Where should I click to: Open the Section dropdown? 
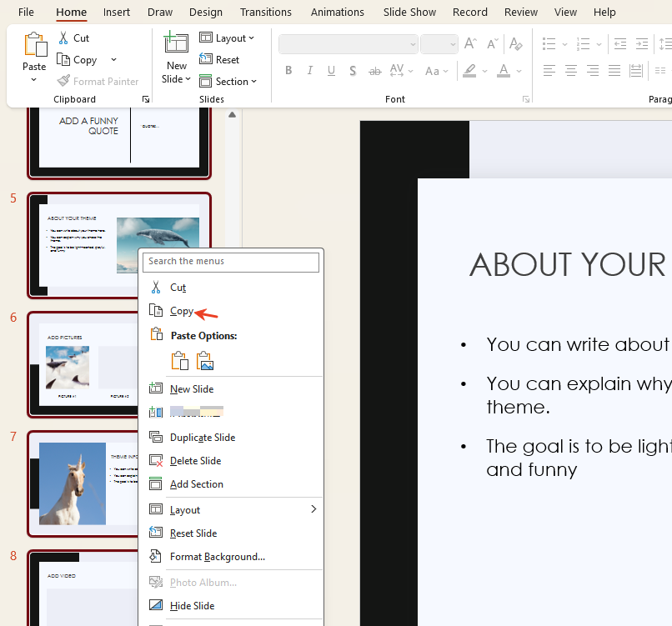pyautogui.click(x=229, y=81)
